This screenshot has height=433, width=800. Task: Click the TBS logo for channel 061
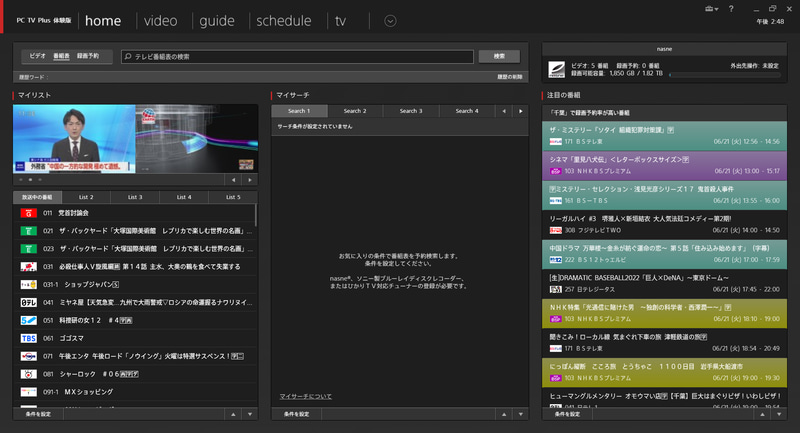point(29,338)
